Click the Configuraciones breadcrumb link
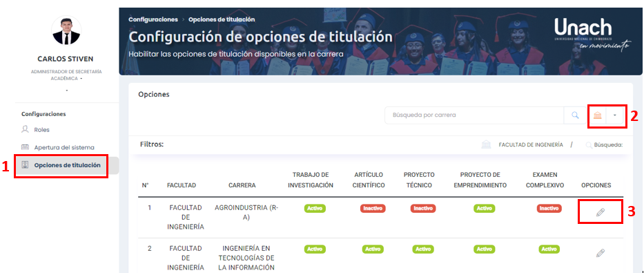644x273 pixels. pyautogui.click(x=153, y=19)
